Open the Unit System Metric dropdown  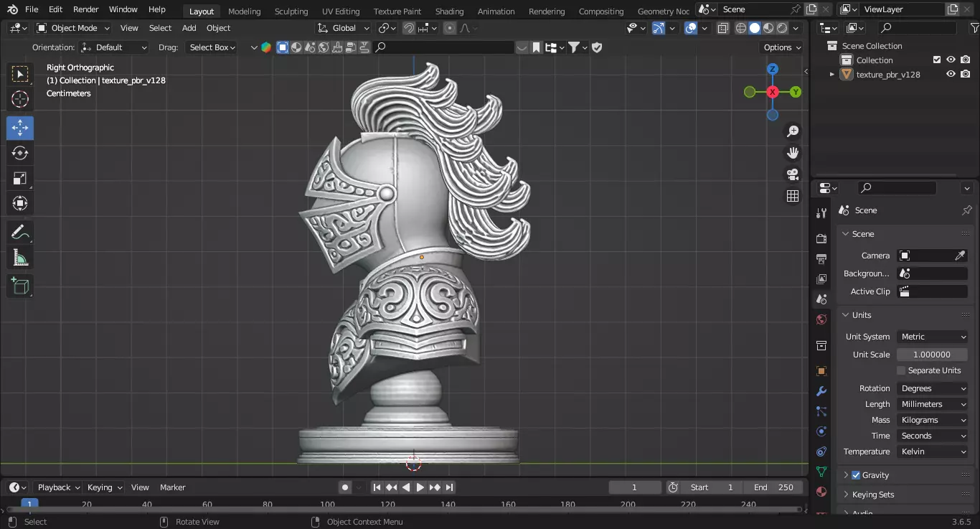tap(932, 337)
